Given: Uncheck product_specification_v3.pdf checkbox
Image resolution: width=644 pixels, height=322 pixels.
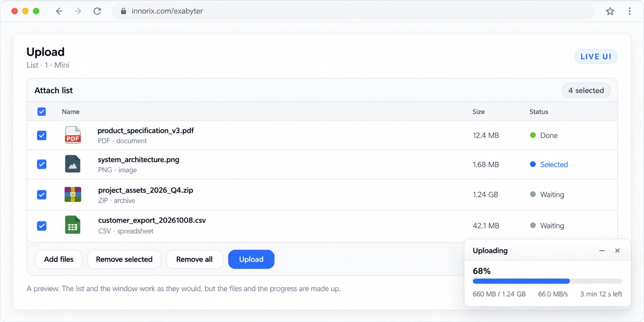Looking at the screenshot, I should (42, 135).
